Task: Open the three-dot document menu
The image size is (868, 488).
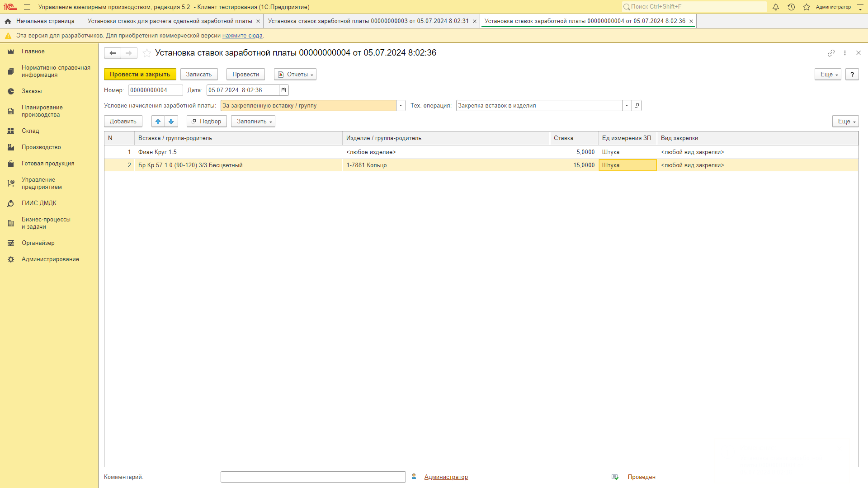Action: pyautogui.click(x=845, y=53)
